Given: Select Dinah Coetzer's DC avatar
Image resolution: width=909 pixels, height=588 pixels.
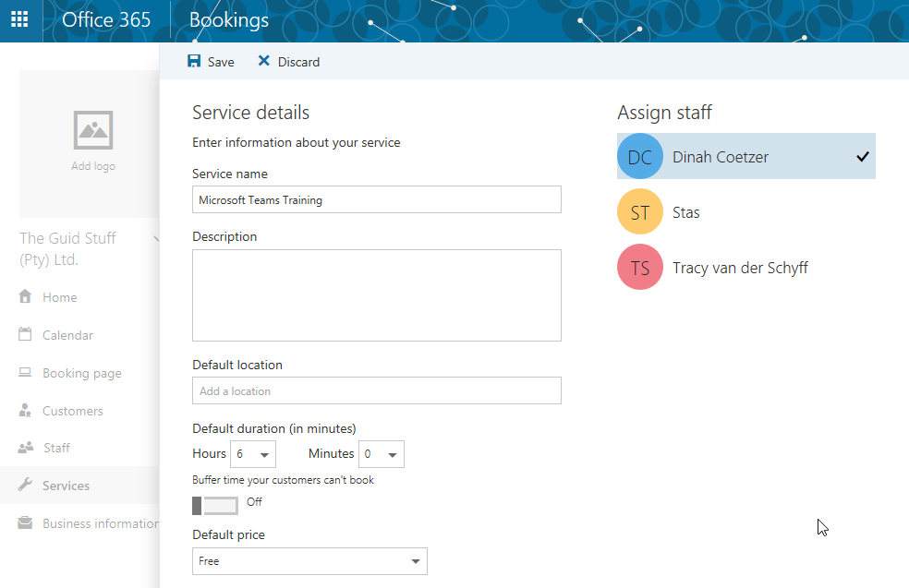Looking at the screenshot, I should [x=639, y=157].
